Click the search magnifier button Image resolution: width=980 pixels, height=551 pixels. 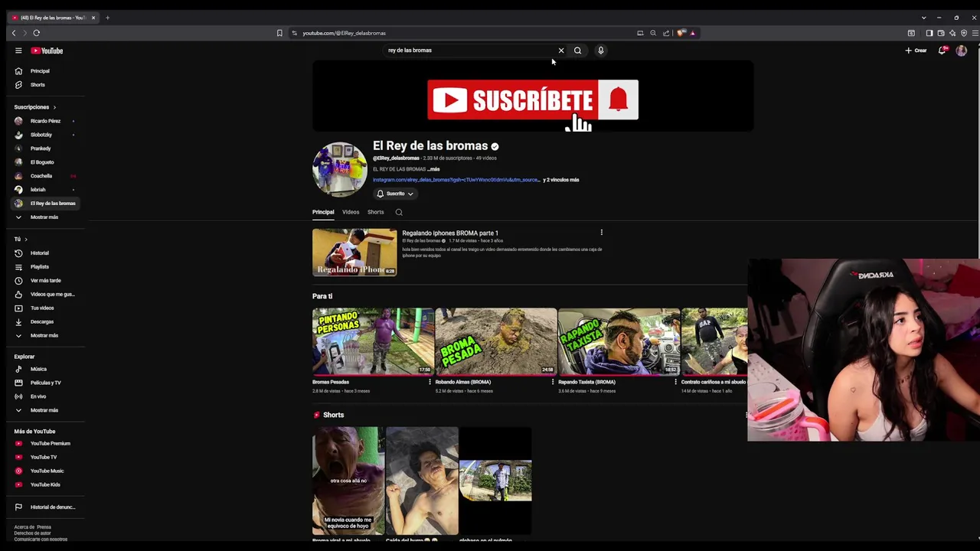578,51
